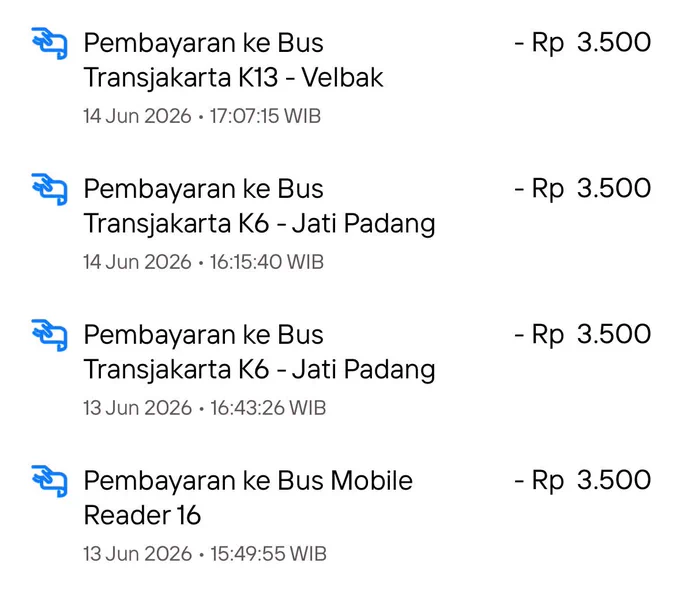Click the payment icon beside Bus Mobile Reader 16
The height and width of the screenshot is (597, 680).
pos(49,481)
